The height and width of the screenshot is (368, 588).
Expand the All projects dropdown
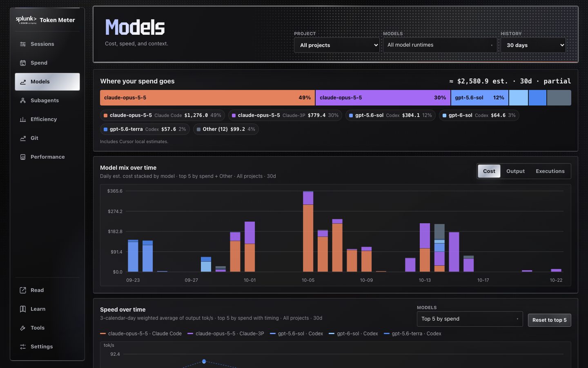pyautogui.click(x=337, y=45)
